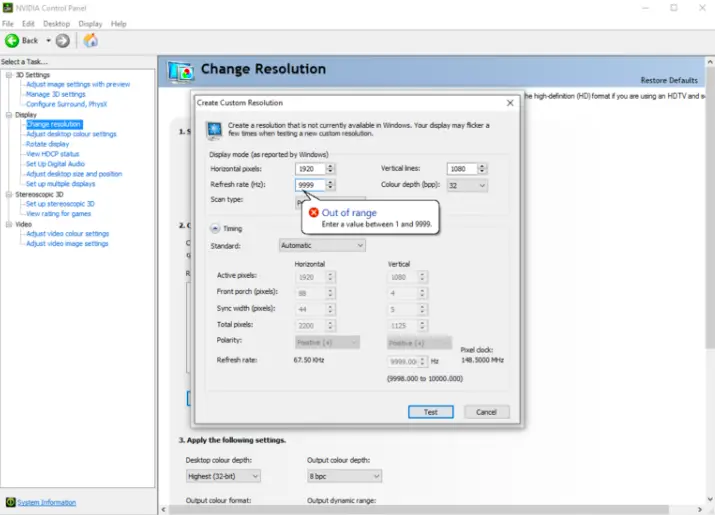Open Set Up Digital Audio
Image resolution: width=715 pixels, height=515 pixels.
(x=55, y=164)
